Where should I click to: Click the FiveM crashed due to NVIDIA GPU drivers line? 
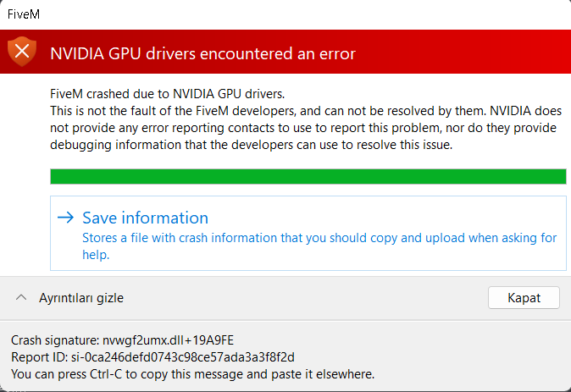tap(168, 94)
